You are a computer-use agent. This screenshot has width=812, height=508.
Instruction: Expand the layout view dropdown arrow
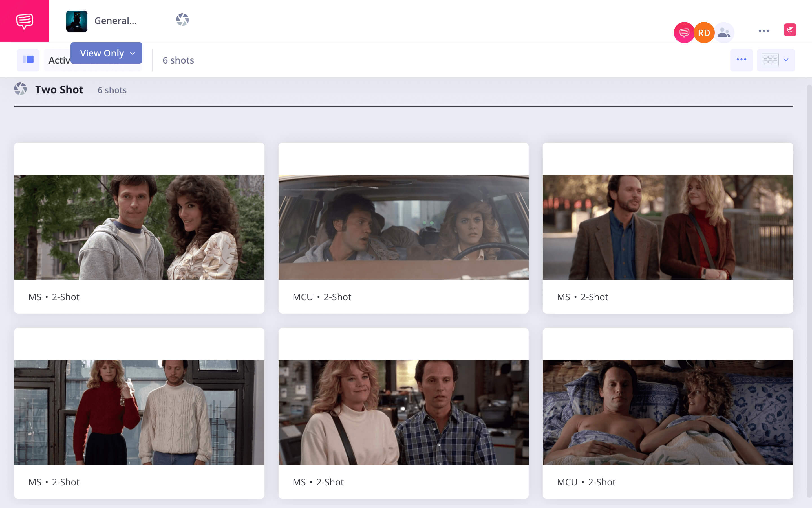786,60
